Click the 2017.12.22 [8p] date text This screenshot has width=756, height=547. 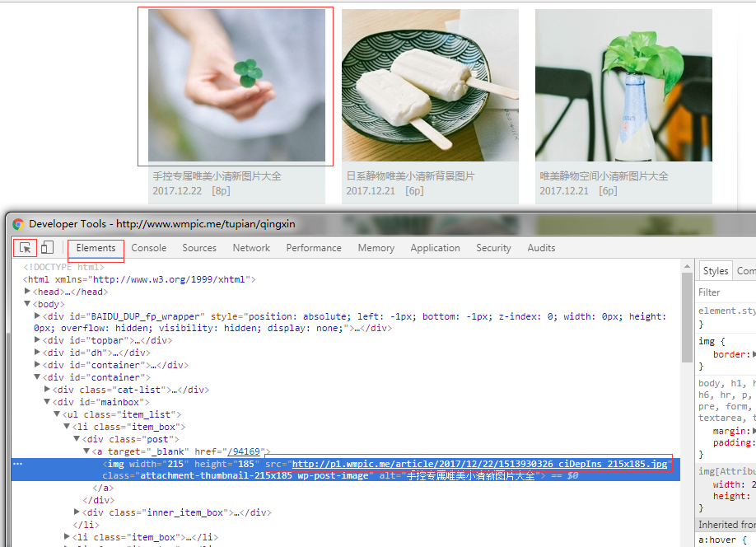click(191, 191)
